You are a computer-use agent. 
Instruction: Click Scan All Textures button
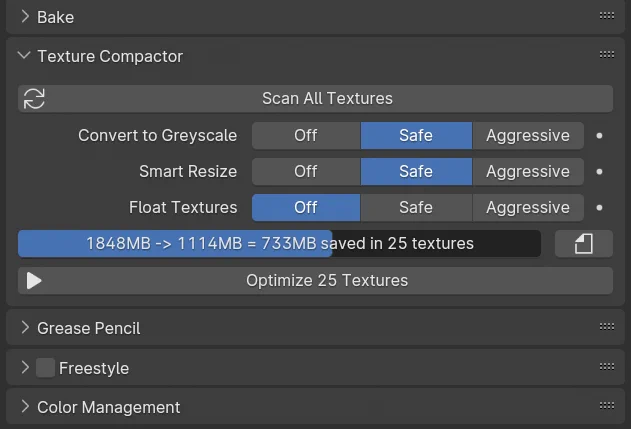[x=316, y=99]
